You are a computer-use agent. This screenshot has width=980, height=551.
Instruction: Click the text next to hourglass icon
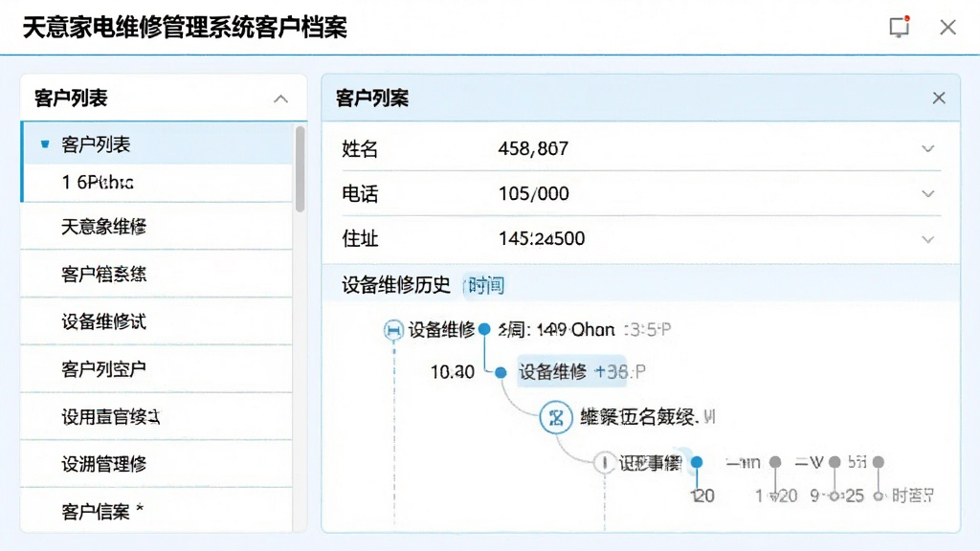click(x=648, y=417)
